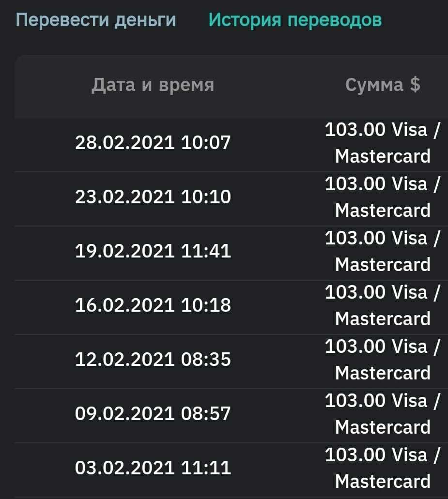The height and width of the screenshot is (499, 448).
Task: Switch to История переводов tab
Action: pyautogui.click(x=294, y=20)
